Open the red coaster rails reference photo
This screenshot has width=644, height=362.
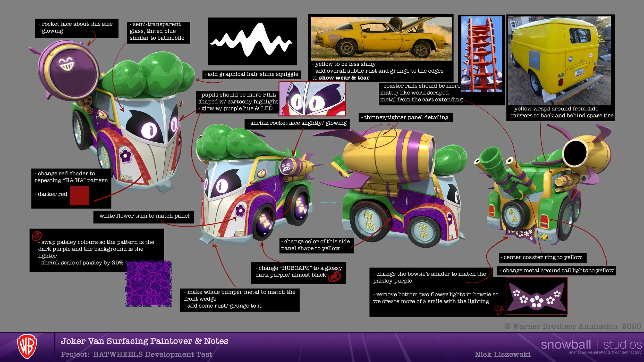[481, 54]
